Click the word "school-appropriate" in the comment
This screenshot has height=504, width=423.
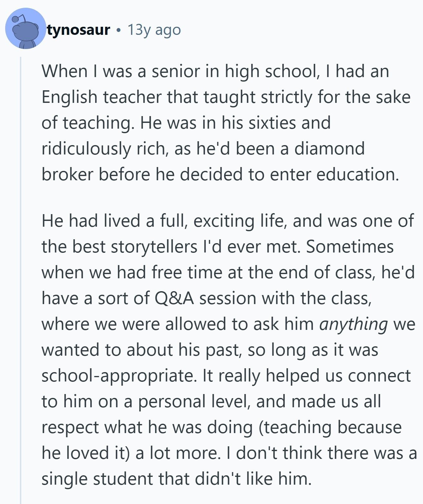pos(119,376)
